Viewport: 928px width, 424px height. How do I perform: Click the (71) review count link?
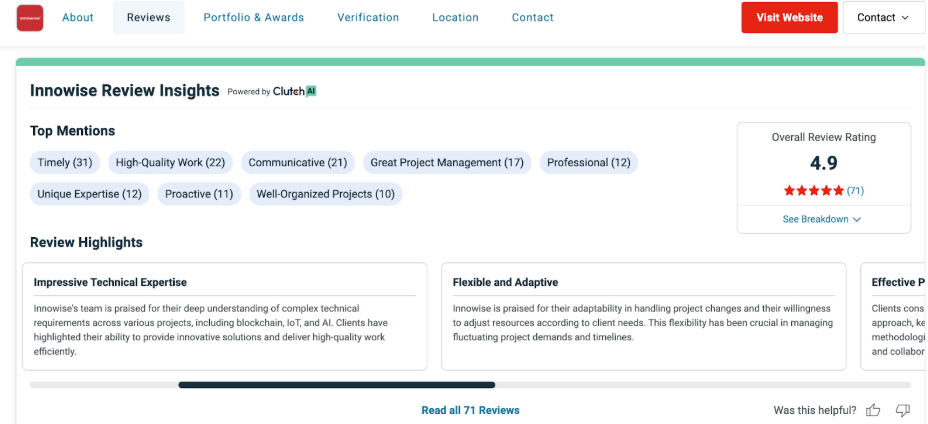pyautogui.click(x=855, y=191)
